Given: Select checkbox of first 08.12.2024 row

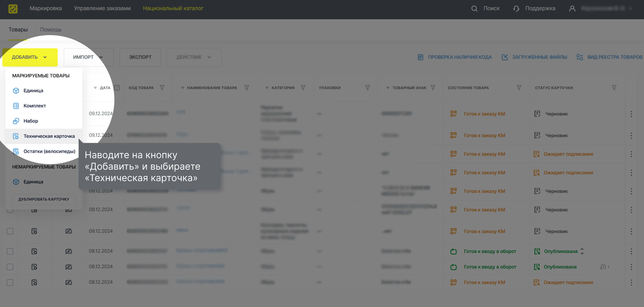Looking at the screenshot, I should (10, 251).
